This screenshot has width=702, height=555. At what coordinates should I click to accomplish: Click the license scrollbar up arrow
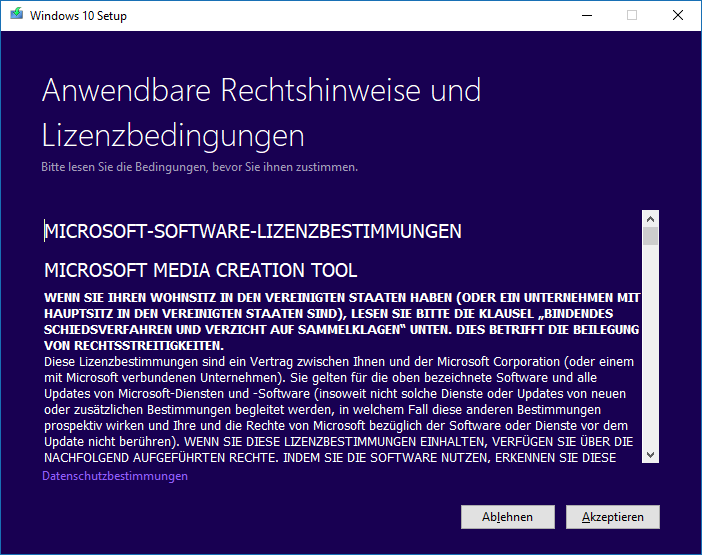650,218
